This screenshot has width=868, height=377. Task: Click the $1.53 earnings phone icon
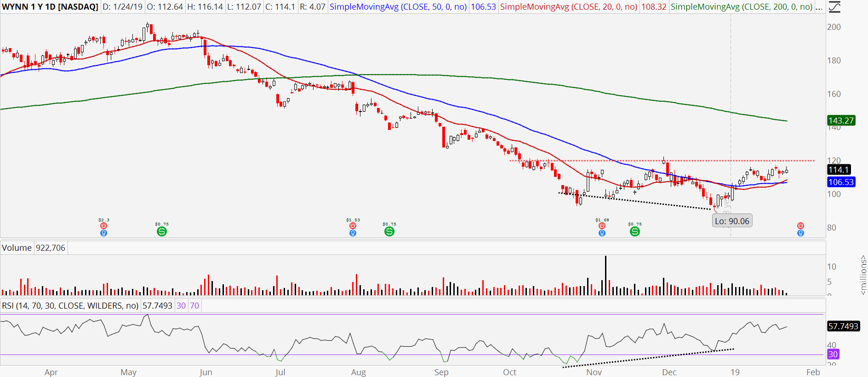tap(353, 226)
